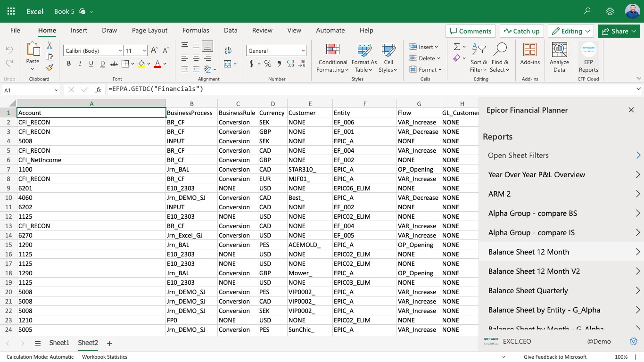Toggle bold formatting
Image resolution: width=644 pixels, height=362 pixels.
tap(69, 64)
